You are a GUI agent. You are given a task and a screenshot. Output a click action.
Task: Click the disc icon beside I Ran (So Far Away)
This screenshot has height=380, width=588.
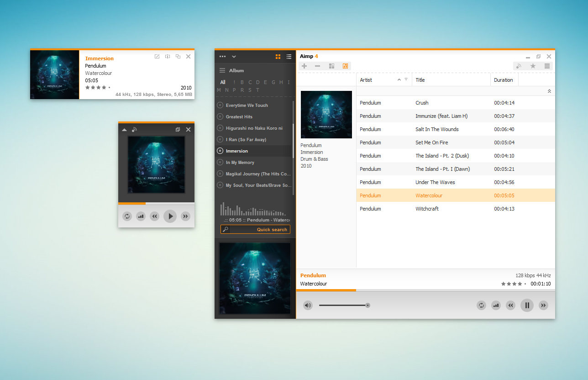pyautogui.click(x=220, y=139)
